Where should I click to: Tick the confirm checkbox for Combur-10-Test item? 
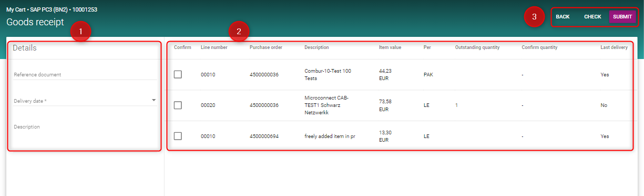178,74
